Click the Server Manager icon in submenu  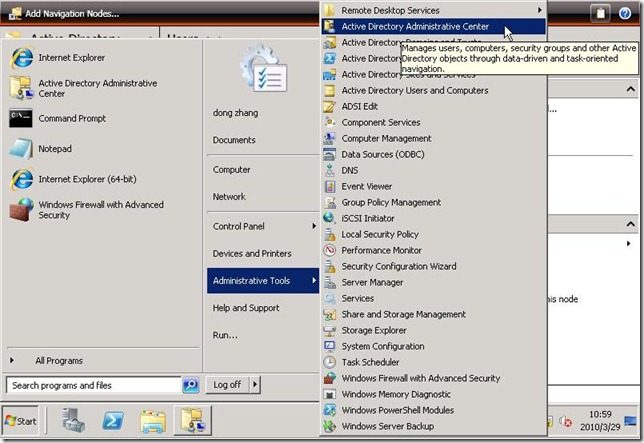point(329,282)
